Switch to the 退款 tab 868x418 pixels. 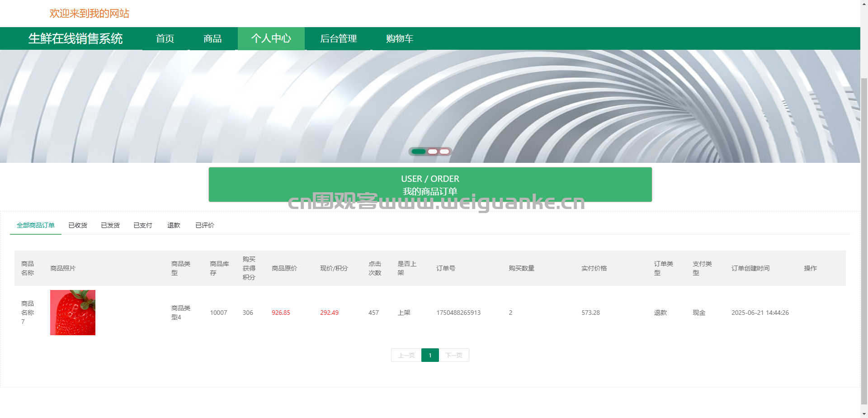click(x=174, y=225)
